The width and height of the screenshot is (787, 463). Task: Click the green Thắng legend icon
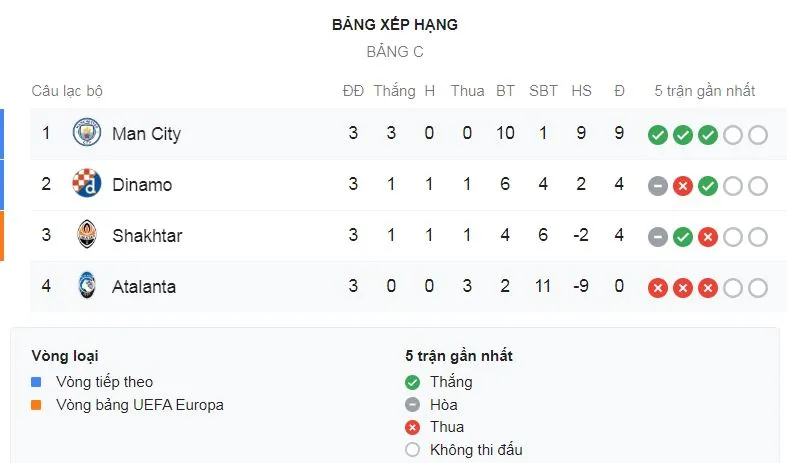pyautogui.click(x=412, y=382)
